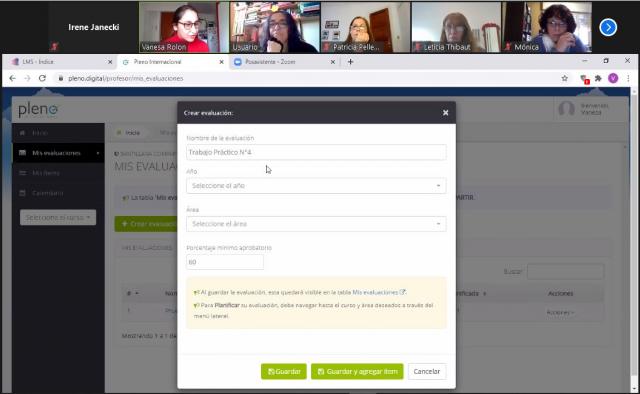Click the green Guardar button
The width and height of the screenshot is (640, 394).
tap(284, 371)
